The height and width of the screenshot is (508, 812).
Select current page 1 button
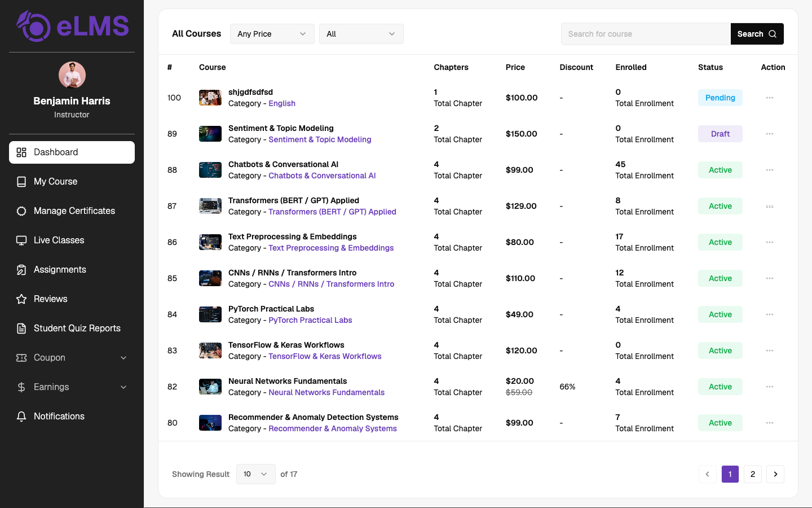730,474
